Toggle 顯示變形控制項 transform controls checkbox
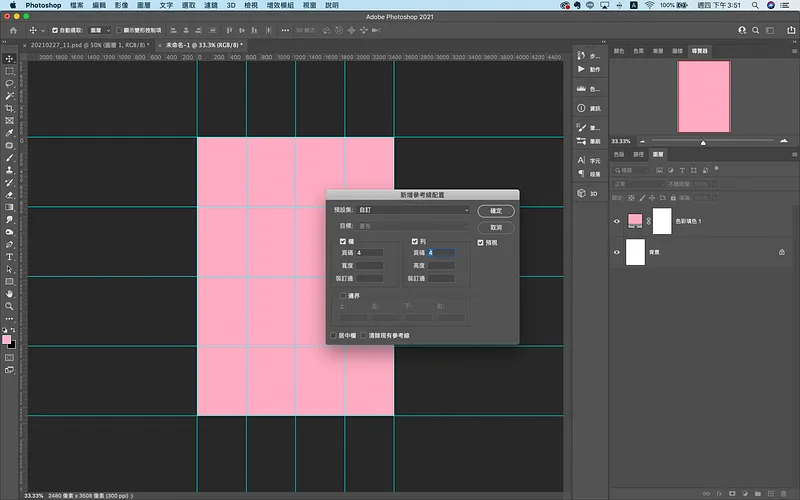 (119, 31)
